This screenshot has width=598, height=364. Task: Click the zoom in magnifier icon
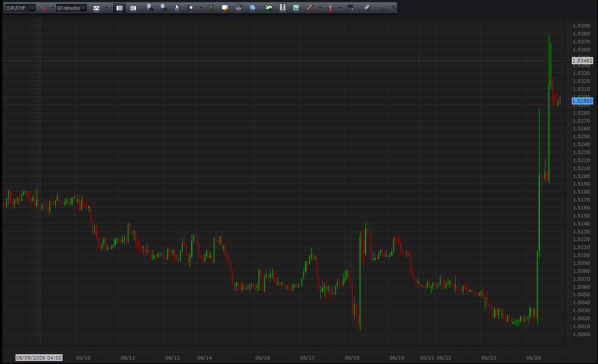click(x=149, y=8)
